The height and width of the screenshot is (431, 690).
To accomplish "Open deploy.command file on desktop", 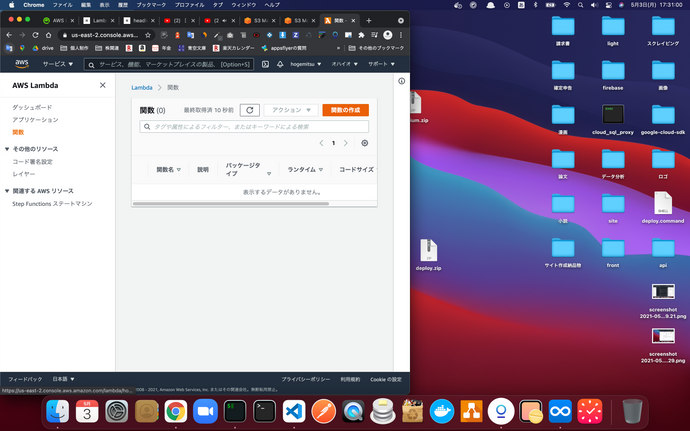I will coord(663,207).
